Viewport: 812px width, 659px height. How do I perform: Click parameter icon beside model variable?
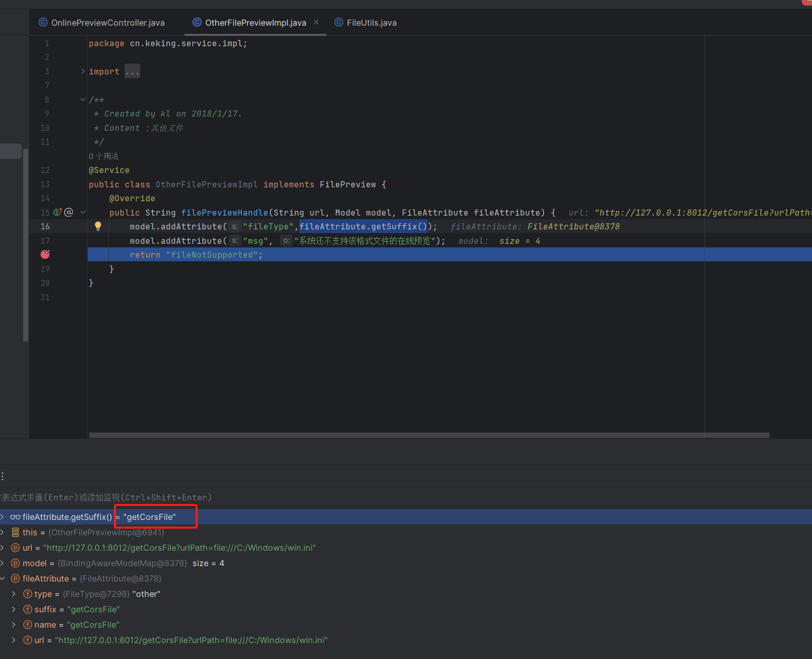[x=15, y=563]
